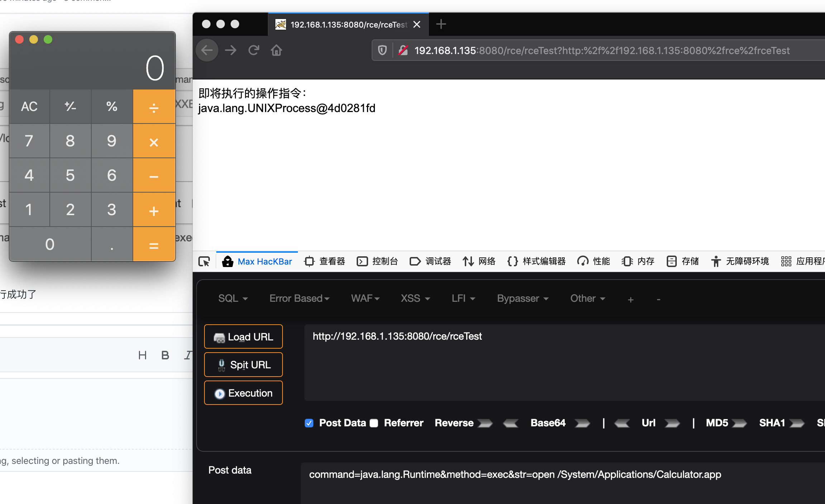Enable the Referrer checkbox

(374, 423)
